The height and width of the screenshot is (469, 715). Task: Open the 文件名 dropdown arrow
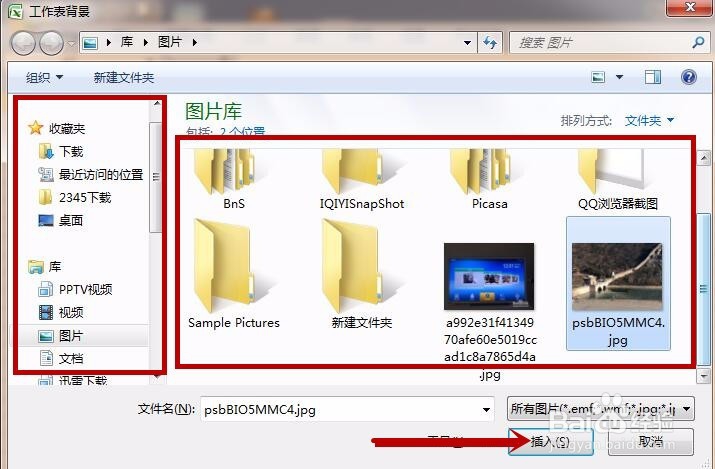click(x=487, y=410)
